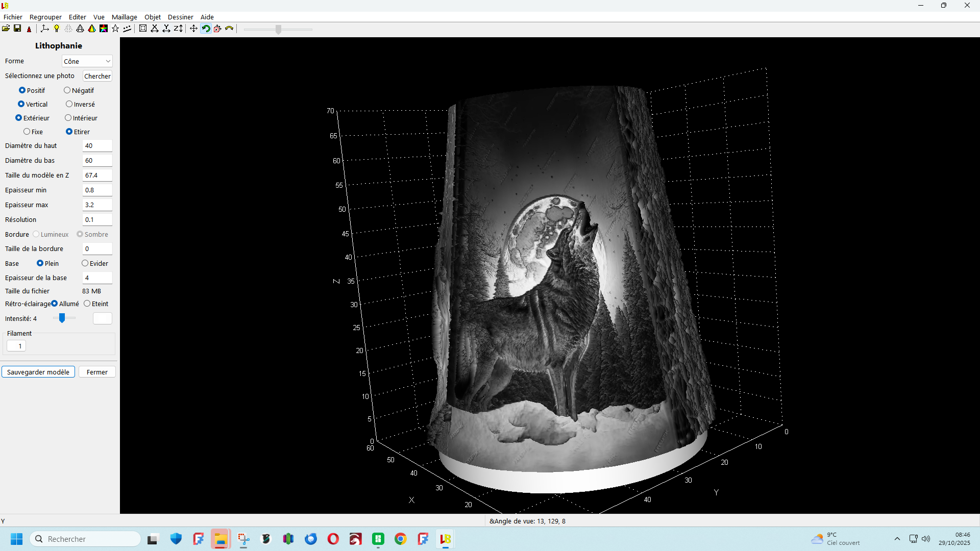Toggle the axes display icon
This screenshot has width=980, height=551.
pos(45,29)
